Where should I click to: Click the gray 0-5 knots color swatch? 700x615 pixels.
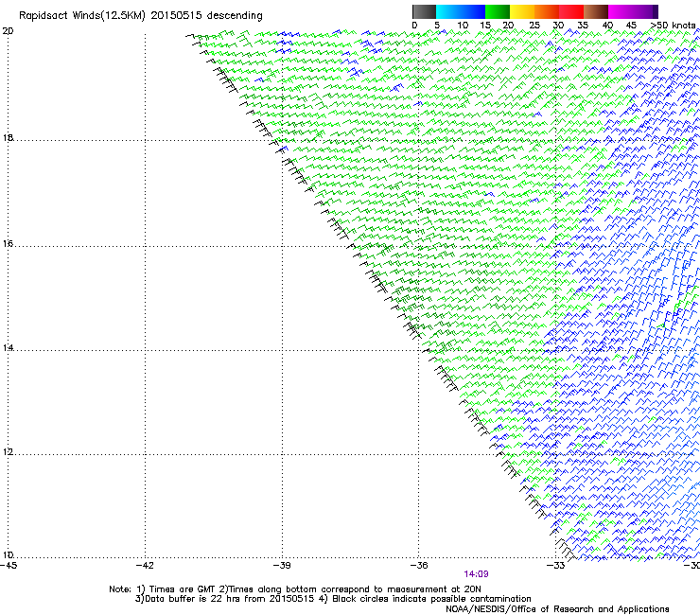click(x=424, y=11)
